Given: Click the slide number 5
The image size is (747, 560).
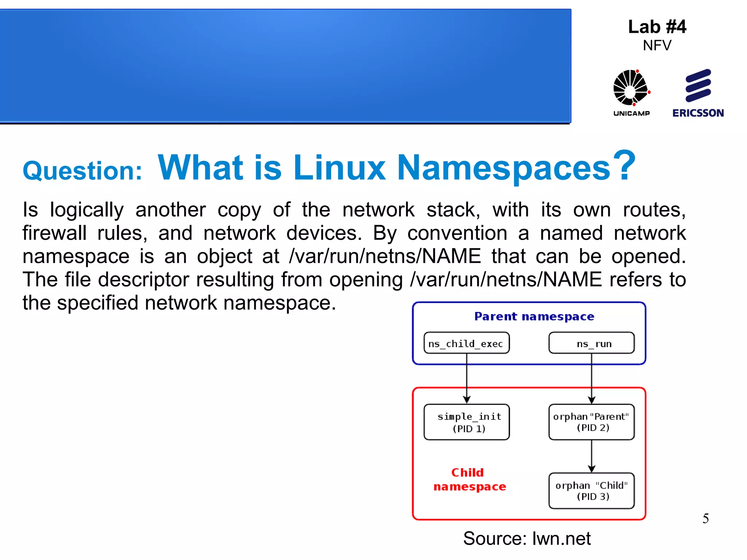Looking at the screenshot, I should pos(706,518).
